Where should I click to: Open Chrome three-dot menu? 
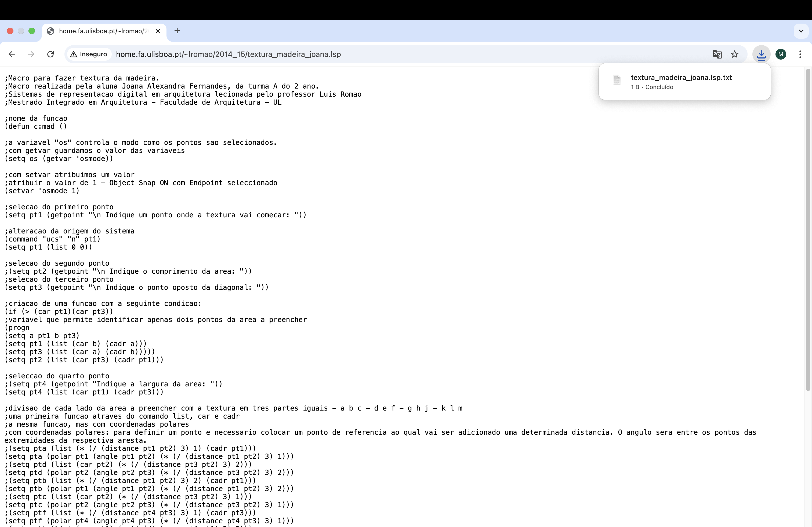(x=800, y=54)
